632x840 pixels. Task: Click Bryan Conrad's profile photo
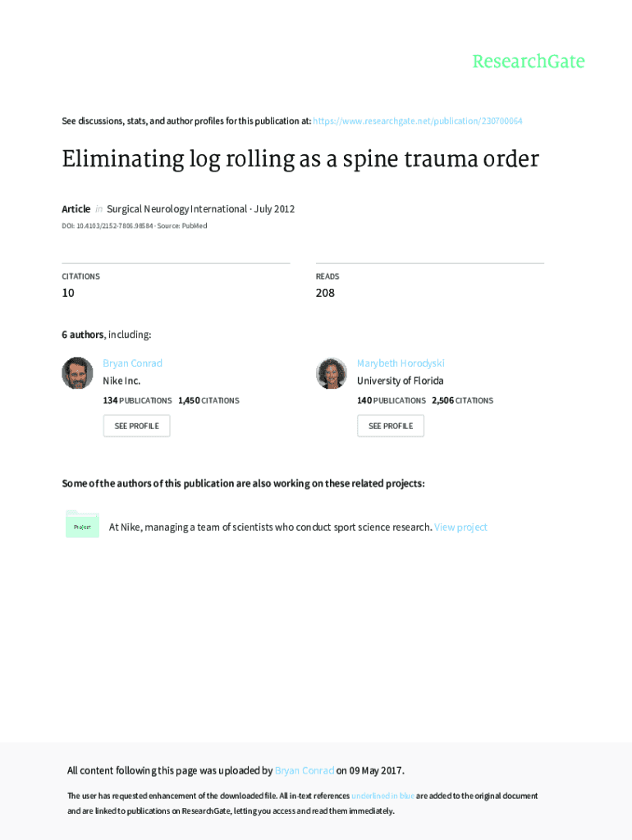(77, 373)
